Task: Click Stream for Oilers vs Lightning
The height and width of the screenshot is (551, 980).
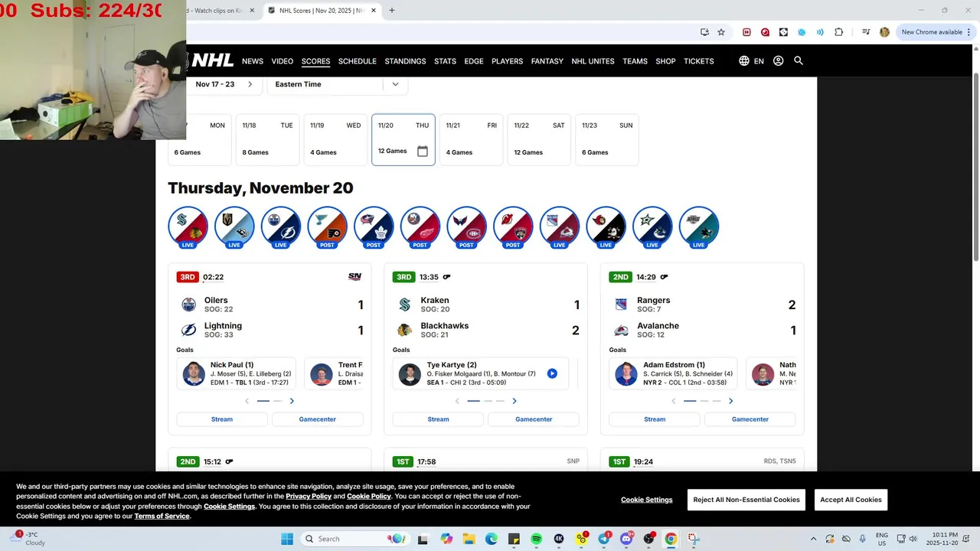Action: [222, 419]
